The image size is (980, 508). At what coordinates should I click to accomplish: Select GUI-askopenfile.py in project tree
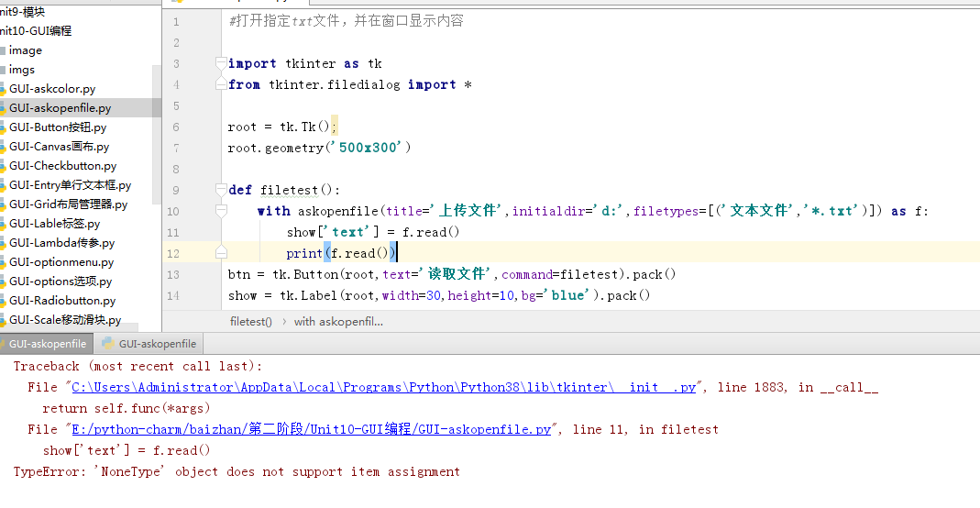60,108
